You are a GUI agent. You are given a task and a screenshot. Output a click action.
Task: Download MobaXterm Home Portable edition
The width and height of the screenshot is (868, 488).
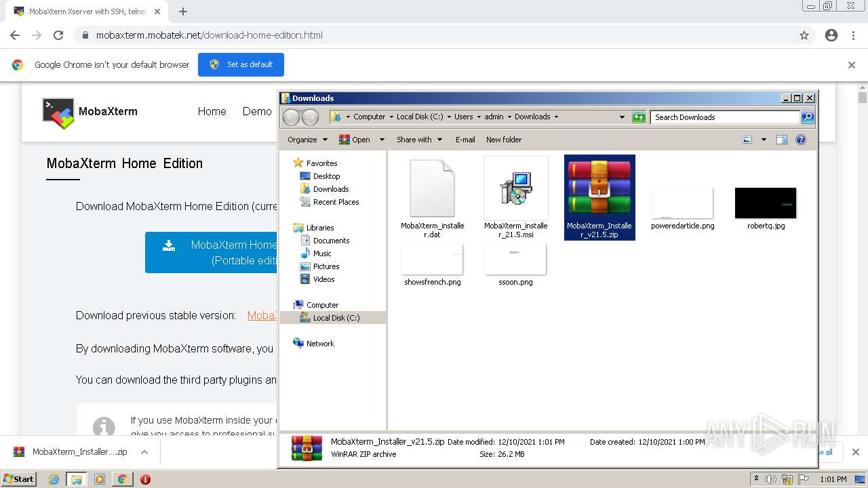click(x=211, y=252)
